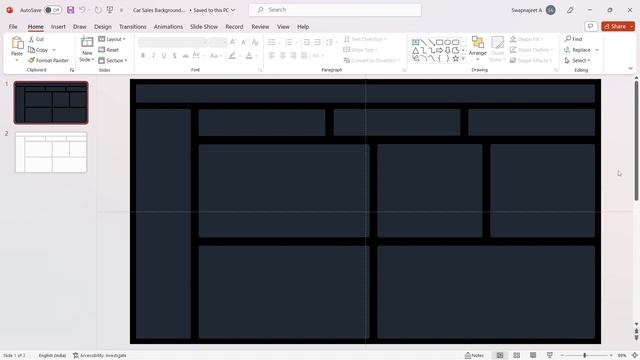Click the Copy button
640x360 pixels.
38,50
